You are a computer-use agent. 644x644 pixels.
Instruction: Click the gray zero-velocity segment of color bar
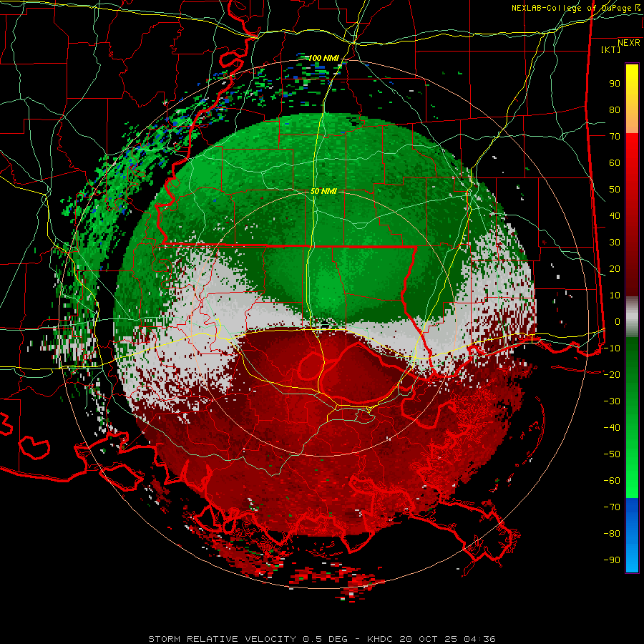(x=632, y=317)
